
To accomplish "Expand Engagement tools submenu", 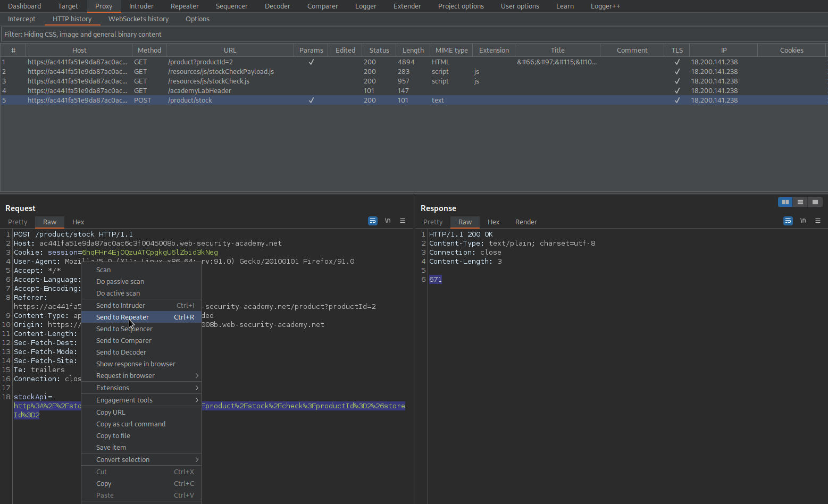I will (141, 400).
